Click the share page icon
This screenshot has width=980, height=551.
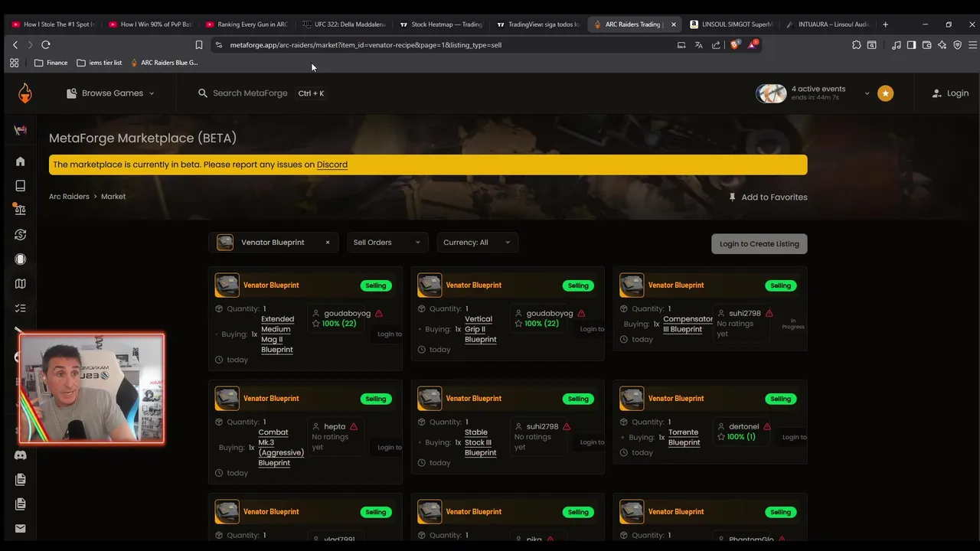(716, 45)
